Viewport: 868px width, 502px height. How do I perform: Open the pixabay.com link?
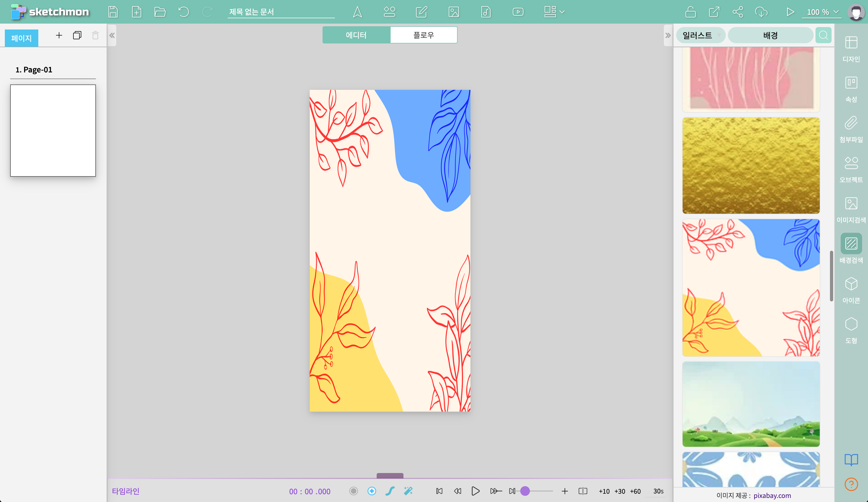click(772, 496)
